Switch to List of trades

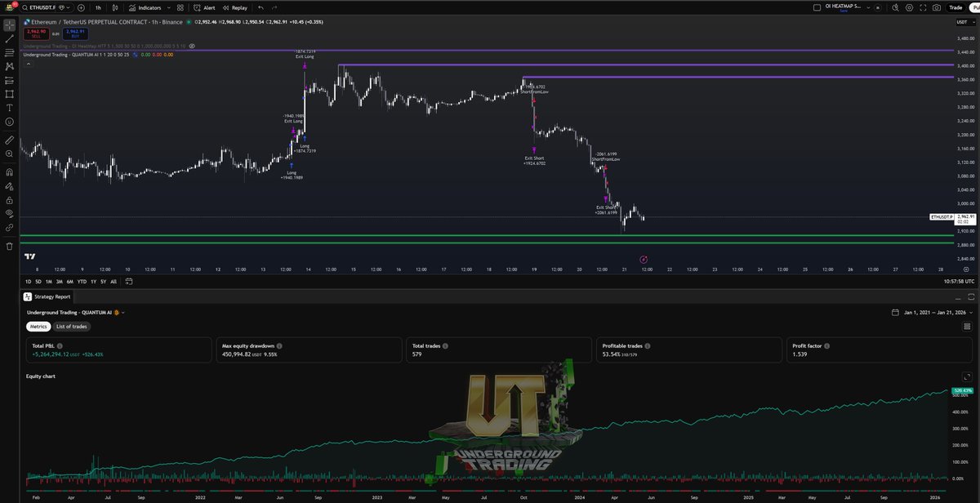72,326
